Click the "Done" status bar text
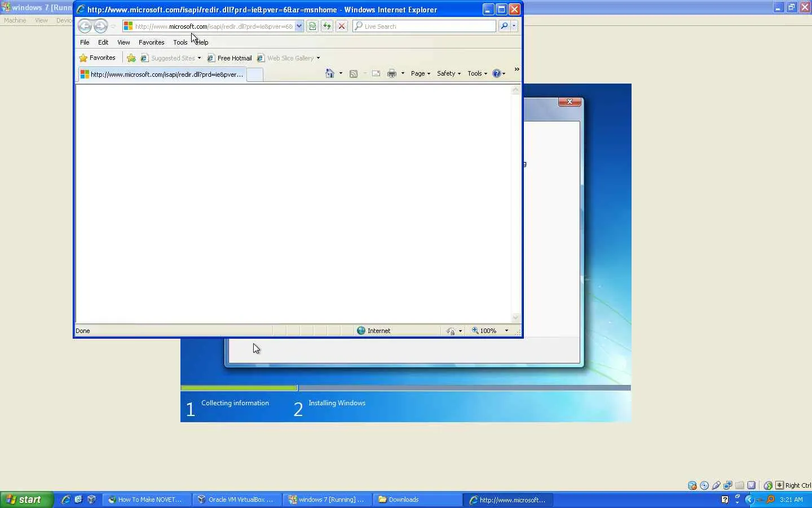Image resolution: width=812 pixels, height=508 pixels. [x=83, y=331]
